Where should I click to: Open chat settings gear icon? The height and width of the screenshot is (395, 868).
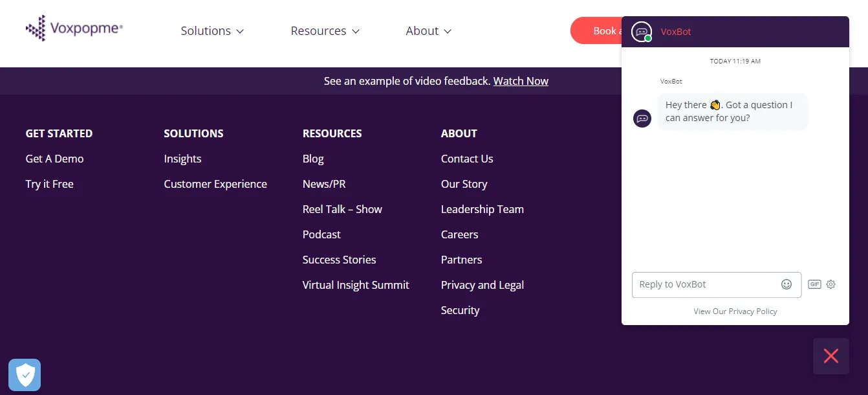click(831, 284)
